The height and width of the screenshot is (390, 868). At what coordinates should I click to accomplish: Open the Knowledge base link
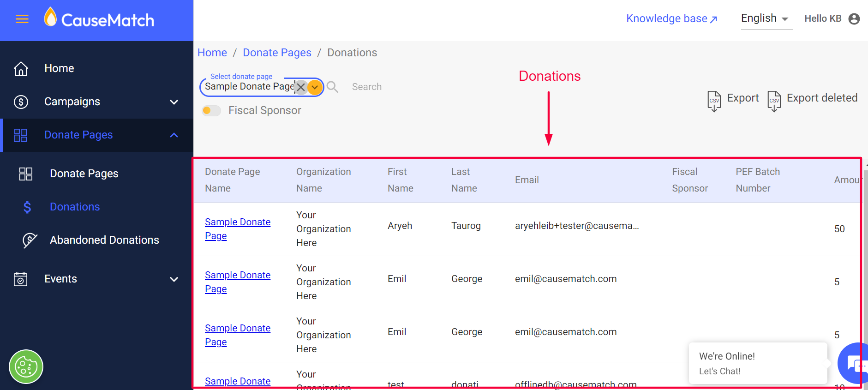click(x=671, y=18)
